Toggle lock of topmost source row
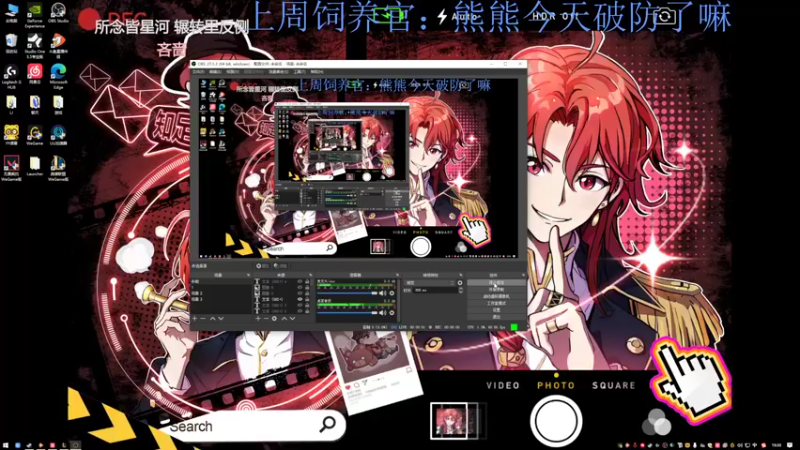Viewport: 800px width, 450px height. pos(307,281)
